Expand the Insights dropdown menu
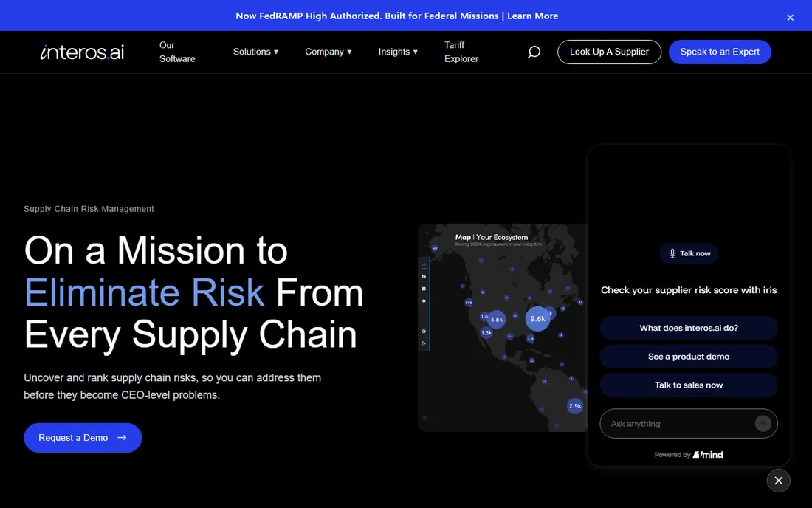Screen dimensions: 812x508 point(398,52)
